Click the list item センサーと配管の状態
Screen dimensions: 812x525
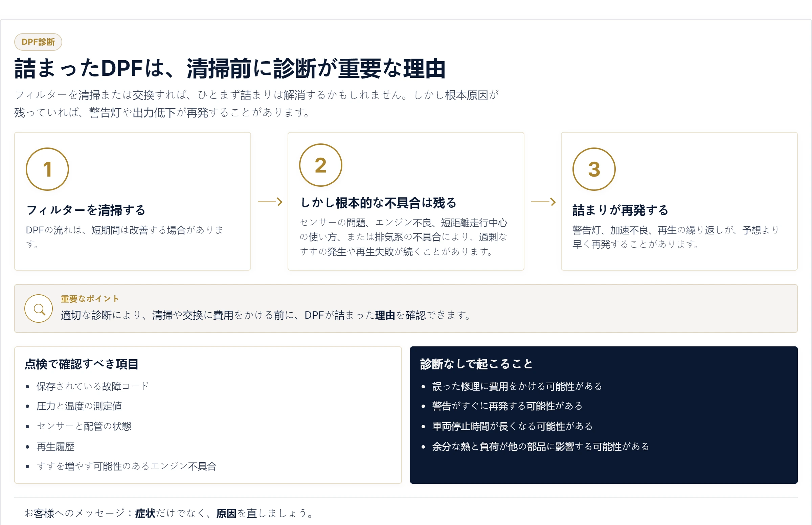click(x=84, y=426)
